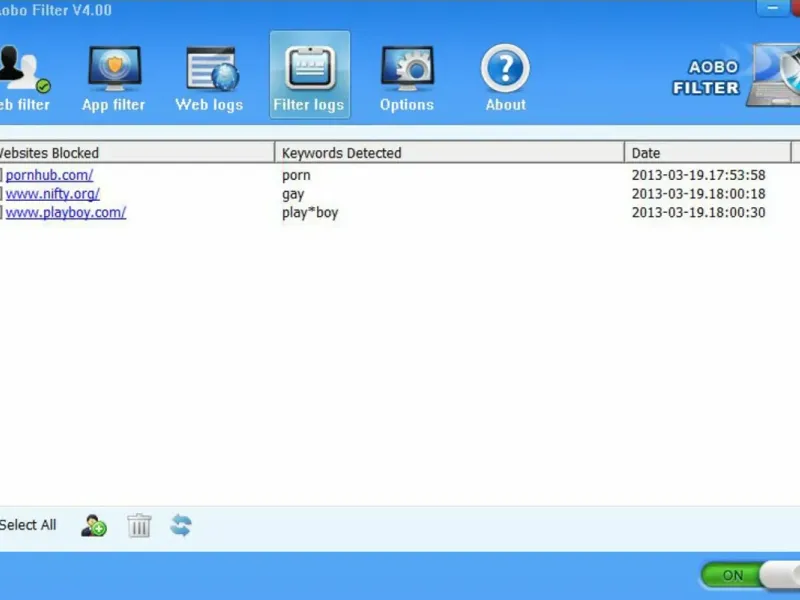Image resolution: width=800 pixels, height=600 pixels.
Task: Click the add user to list icon
Action: click(x=94, y=526)
